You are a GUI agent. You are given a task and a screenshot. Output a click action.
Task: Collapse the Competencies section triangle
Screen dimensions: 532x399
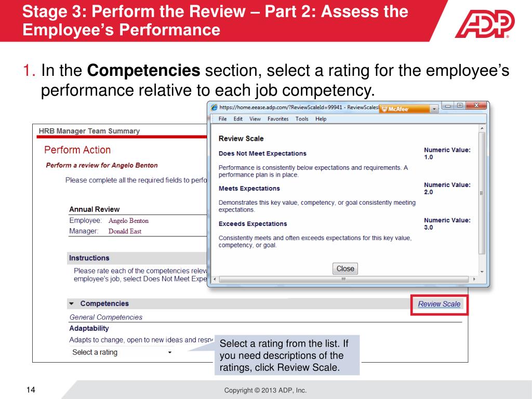point(72,303)
